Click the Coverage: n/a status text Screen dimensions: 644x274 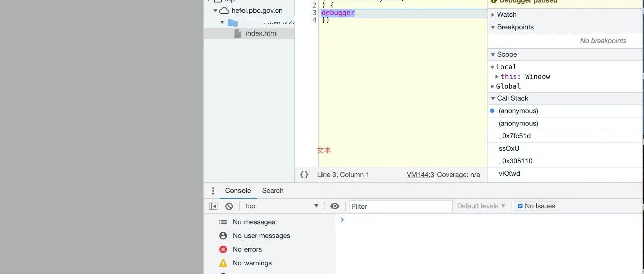point(458,175)
